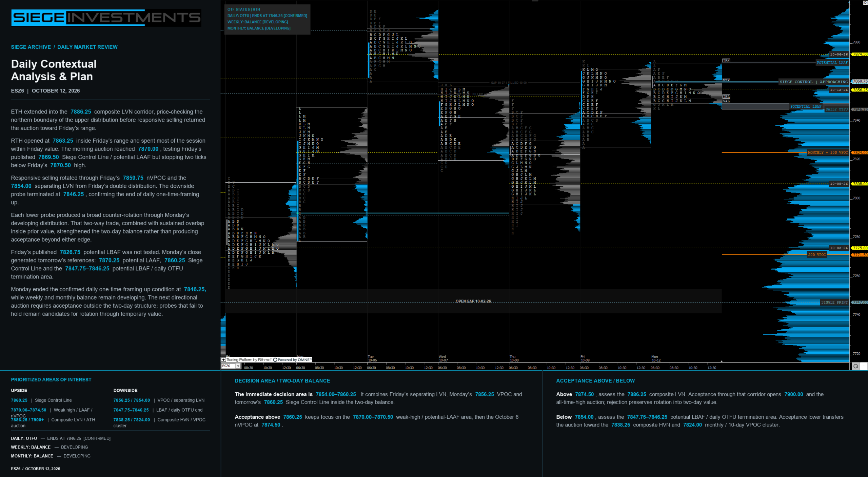
Task: Click the DECISION AREA / TWO-DAY BALANCE heading
Action: coord(282,381)
